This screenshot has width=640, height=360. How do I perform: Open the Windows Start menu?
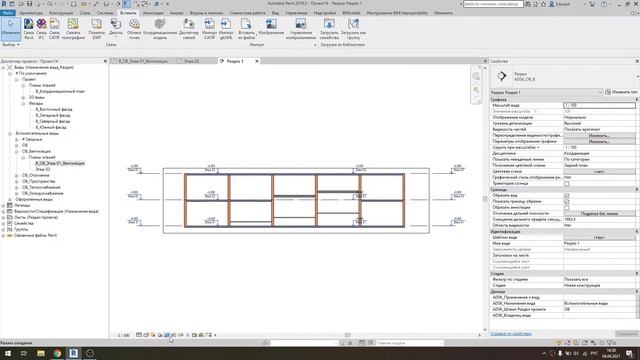(8, 353)
